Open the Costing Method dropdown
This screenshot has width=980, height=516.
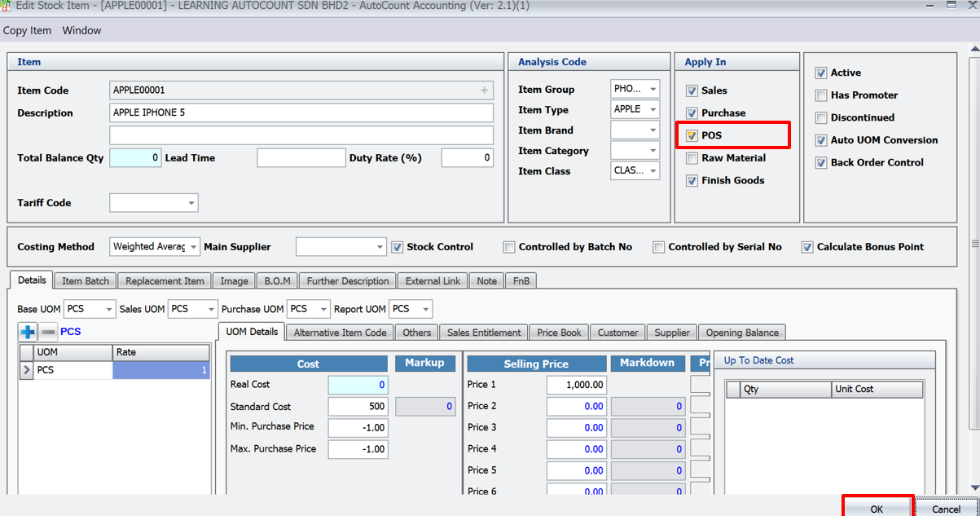(x=194, y=246)
